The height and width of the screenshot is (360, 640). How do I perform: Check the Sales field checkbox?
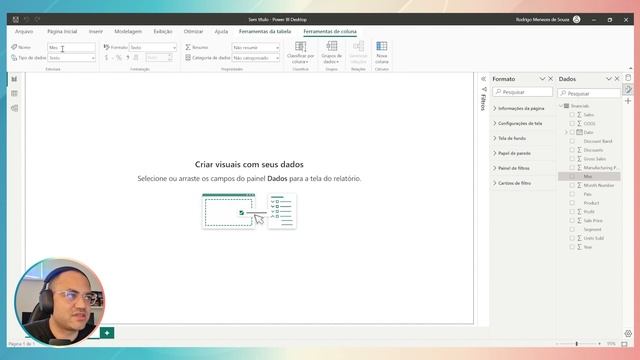point(572,115)
